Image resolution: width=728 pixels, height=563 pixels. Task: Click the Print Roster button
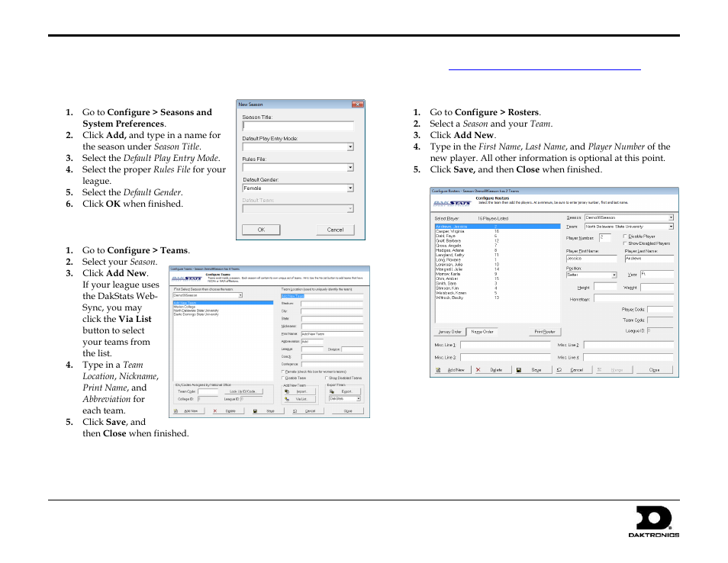pyautogui.click(x=545, y=331)
